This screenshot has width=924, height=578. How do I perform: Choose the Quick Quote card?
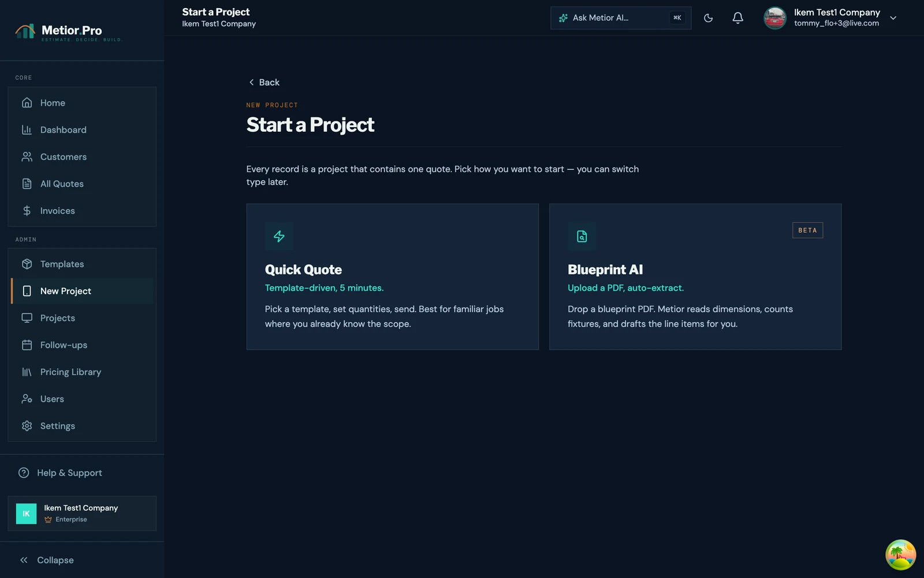(393, 276)
